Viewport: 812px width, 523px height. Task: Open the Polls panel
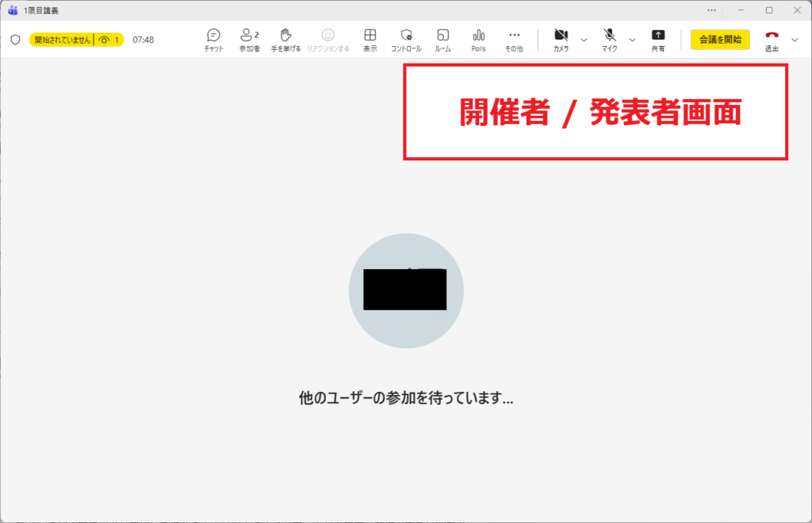click(x=478, y=39)
